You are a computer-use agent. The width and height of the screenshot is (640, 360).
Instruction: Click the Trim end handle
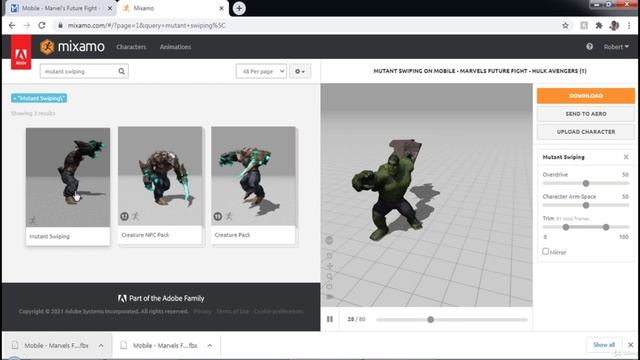[606, 227]
